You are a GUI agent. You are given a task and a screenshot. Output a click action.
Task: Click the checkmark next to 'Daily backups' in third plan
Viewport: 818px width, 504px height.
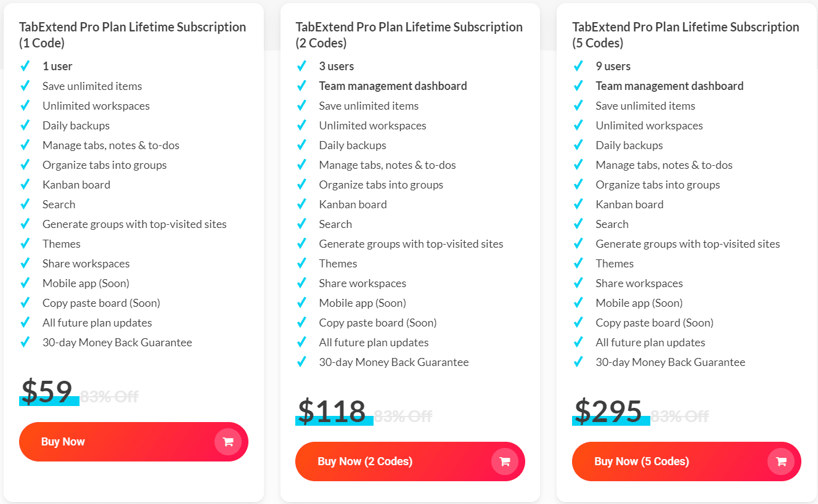(578, 145)
